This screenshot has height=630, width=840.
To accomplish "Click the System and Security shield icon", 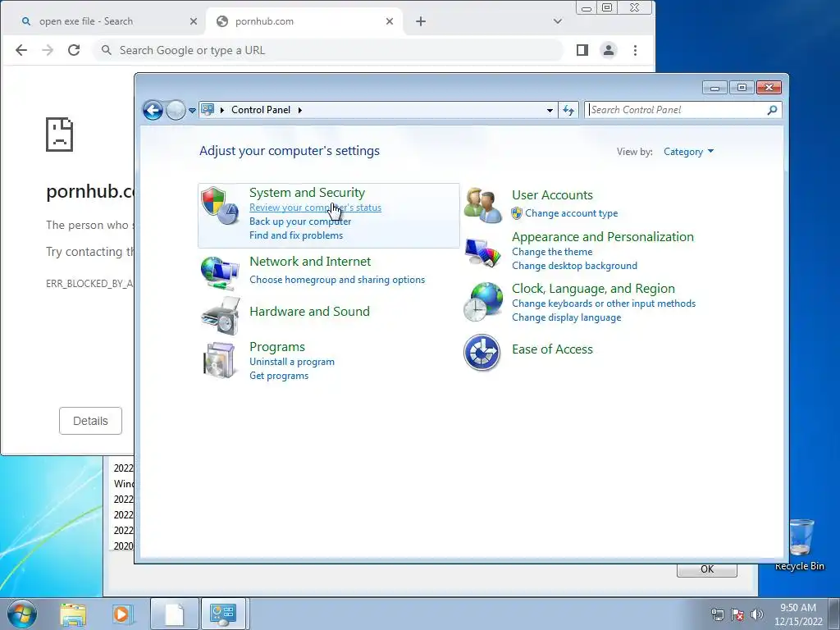I will tap(220, 206).
